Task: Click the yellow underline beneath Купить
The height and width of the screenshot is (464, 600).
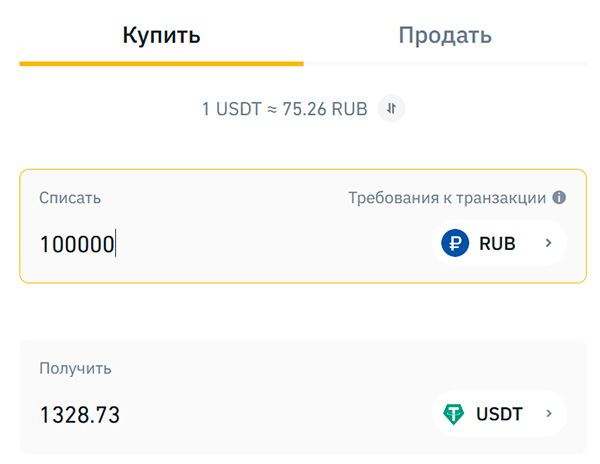Action: [161, 64]
